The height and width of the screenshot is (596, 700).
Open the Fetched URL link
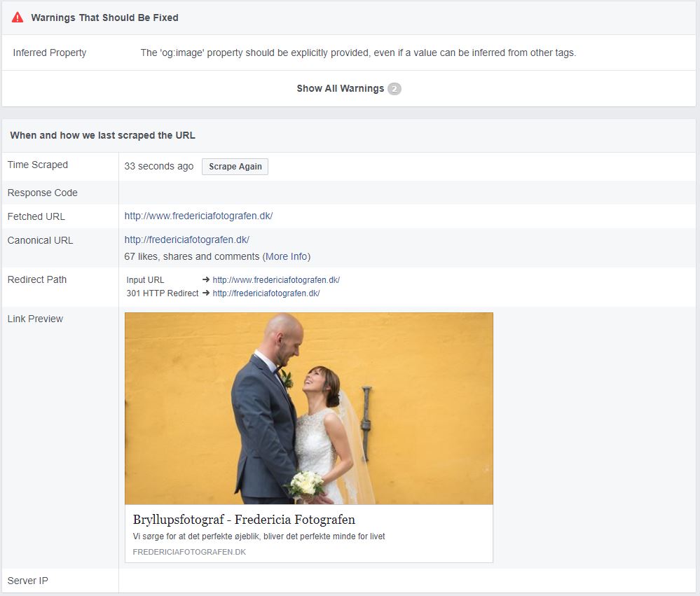point(198,216)
